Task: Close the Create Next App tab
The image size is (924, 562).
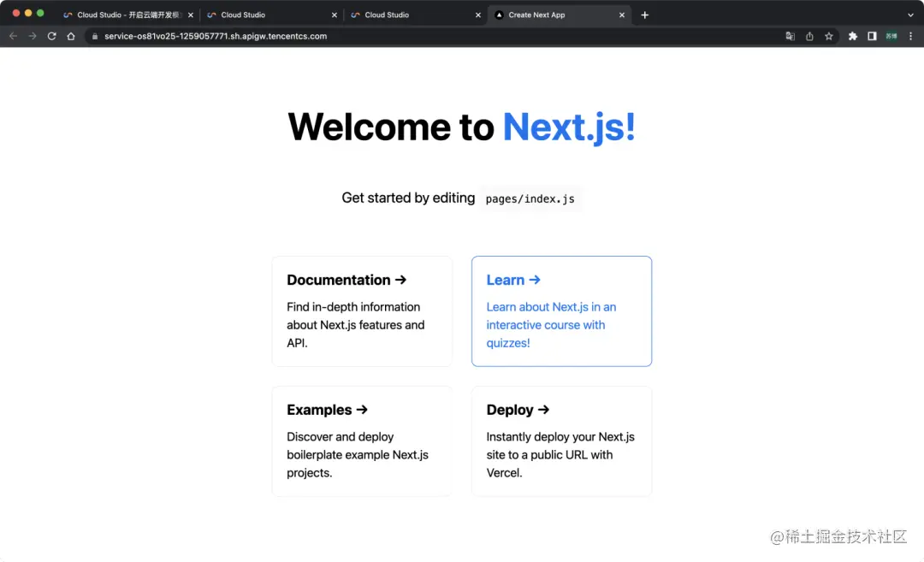Action: coord(622,15)
